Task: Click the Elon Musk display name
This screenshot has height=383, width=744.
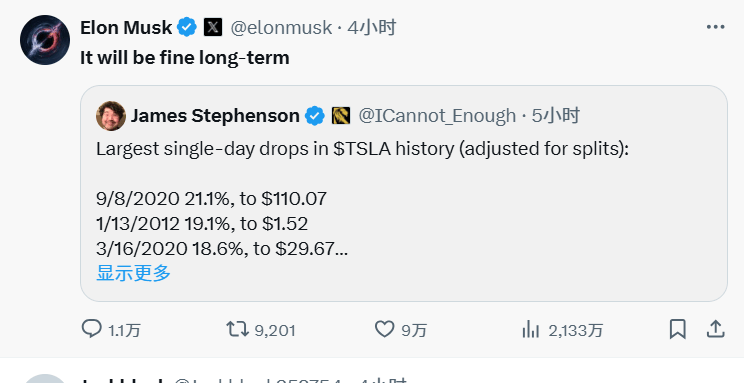Action: pos(126,28)
